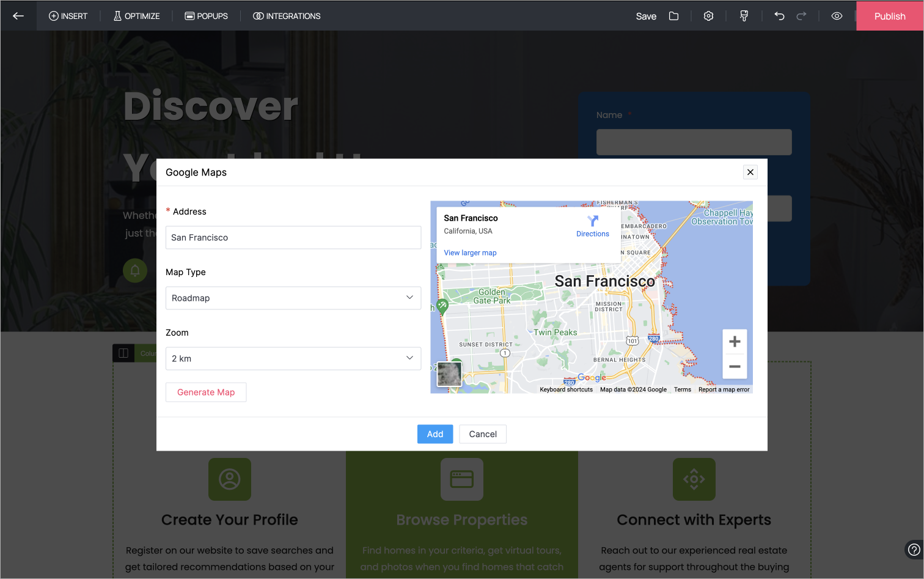
Task: Undo the last change
Action: click(x=779, y=16)
